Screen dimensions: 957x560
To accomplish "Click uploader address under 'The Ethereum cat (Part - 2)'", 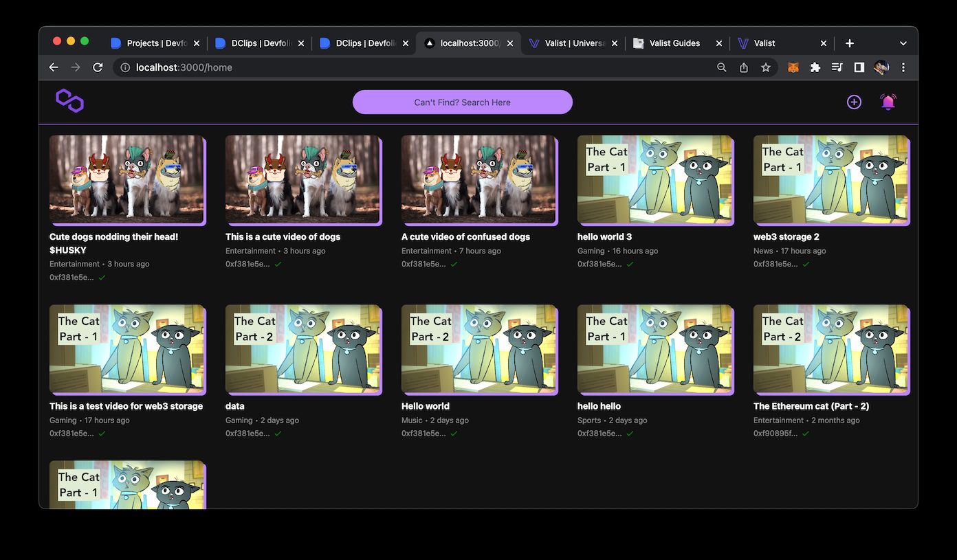I will [x=775, y=434].
